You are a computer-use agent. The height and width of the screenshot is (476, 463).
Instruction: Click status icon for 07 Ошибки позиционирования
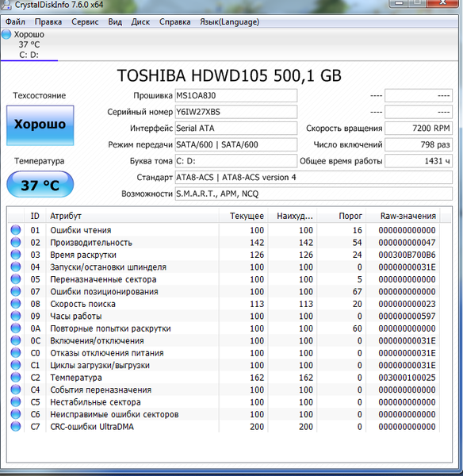[16, 291]
